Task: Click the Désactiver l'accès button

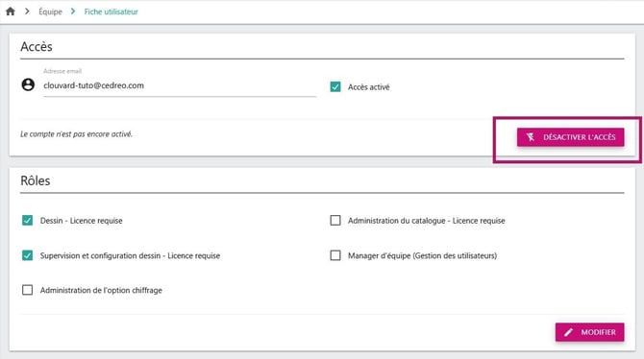Action: pyautogui.click(x=571, y=137)
